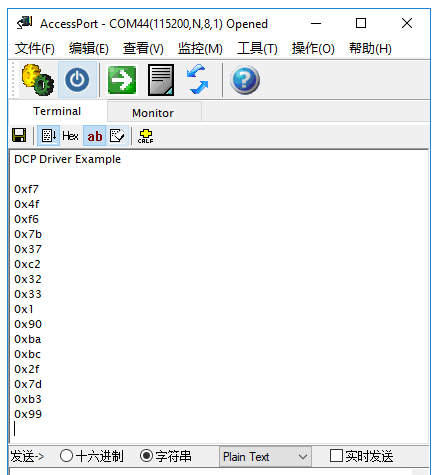Save terminal output with the floppy disk icon
Image resolution: width=436 pixels, height=475 pixels.
[19, 135]
